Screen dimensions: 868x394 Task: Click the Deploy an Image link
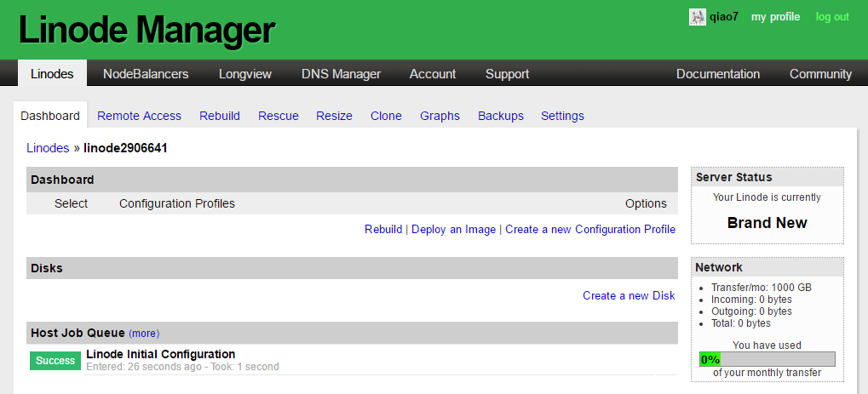454,229
